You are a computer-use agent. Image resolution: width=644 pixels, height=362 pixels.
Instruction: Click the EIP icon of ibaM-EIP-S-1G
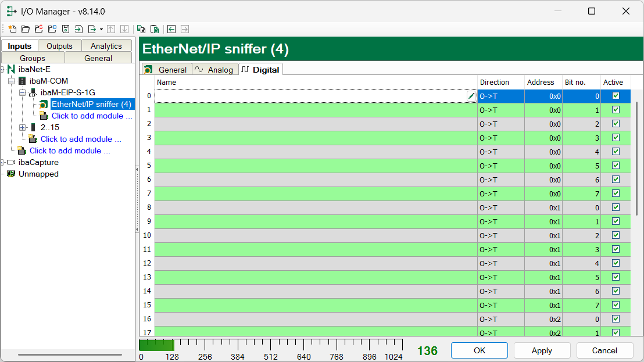pyautogui.click(x=33, y=93)
